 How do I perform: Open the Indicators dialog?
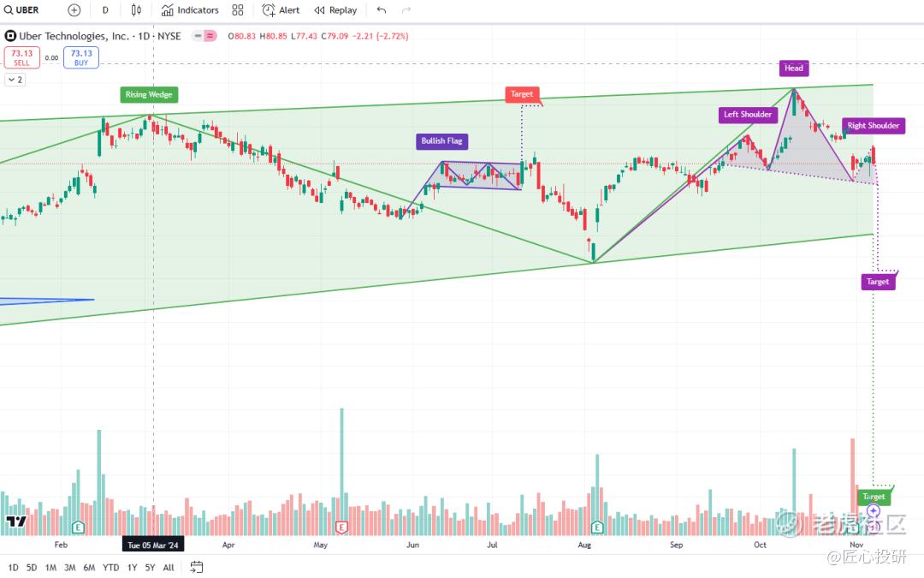click(190, 10)
